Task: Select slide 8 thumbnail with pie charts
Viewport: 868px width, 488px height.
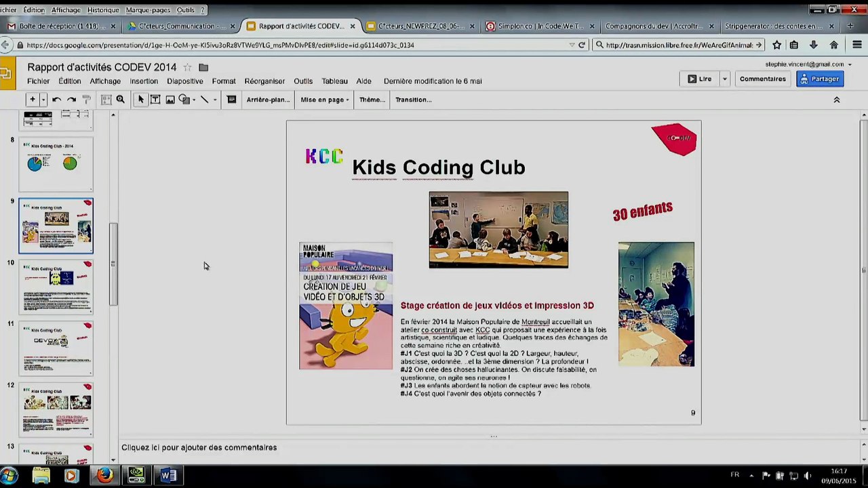Action: pyautogui.click(x=56, y=164)
